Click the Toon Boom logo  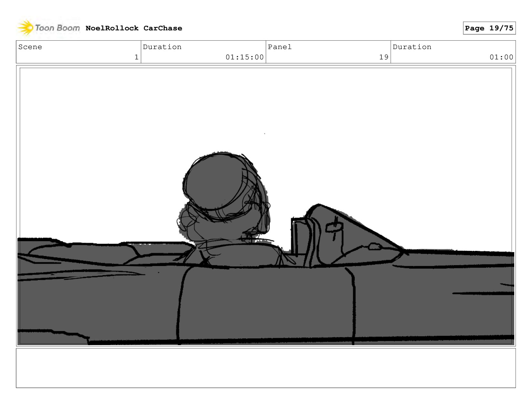point(48,28)
